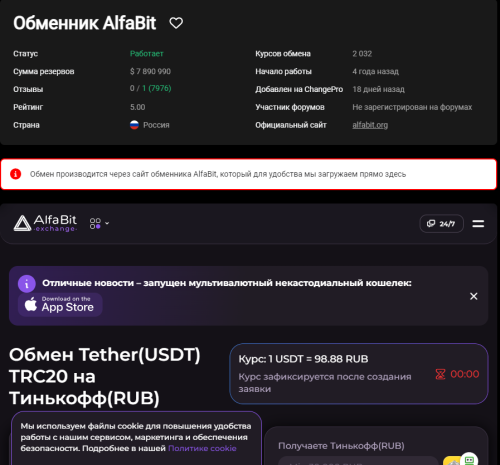500x465 pixels.
Task: Open the reviews count link 1 (7976)
Action: click(x=157, y=88)
